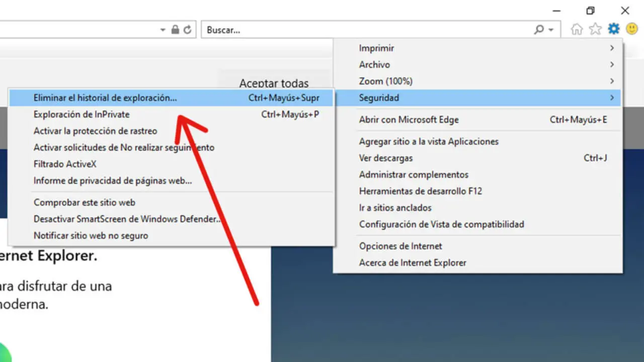The image size is (644, 362).
Task: Choose Abrir con Microsoft Edge
Action: tap(477, 120)
